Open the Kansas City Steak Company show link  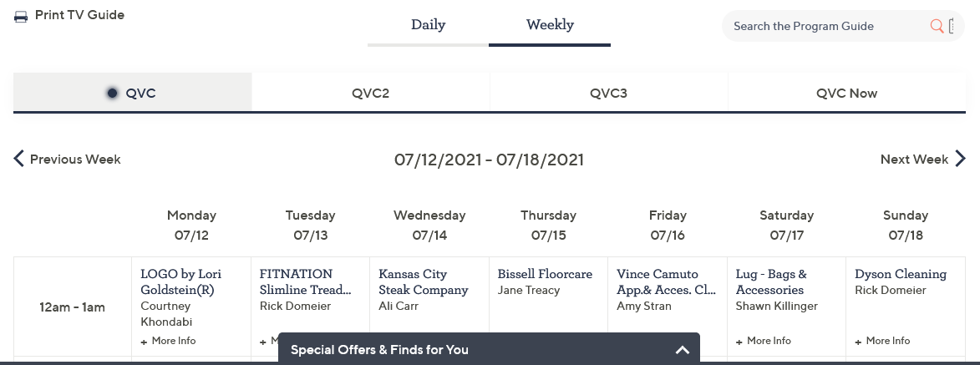coord(423,281)
